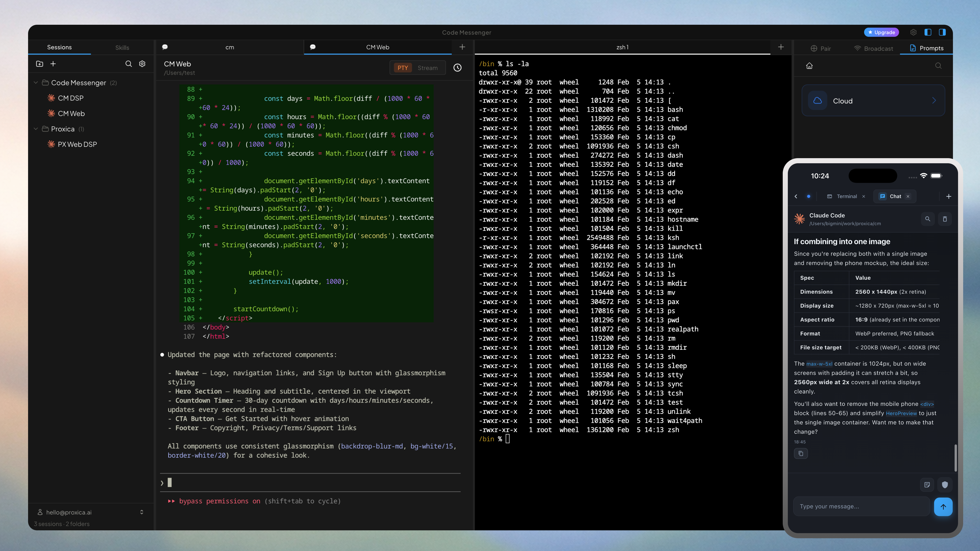The image size is (980, 551).
Task: Open the session history clock icon
Action: point(457,68)
